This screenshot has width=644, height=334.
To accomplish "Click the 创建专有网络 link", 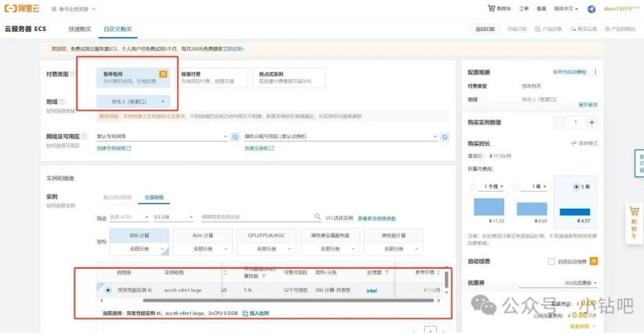I will coord(114,148).
